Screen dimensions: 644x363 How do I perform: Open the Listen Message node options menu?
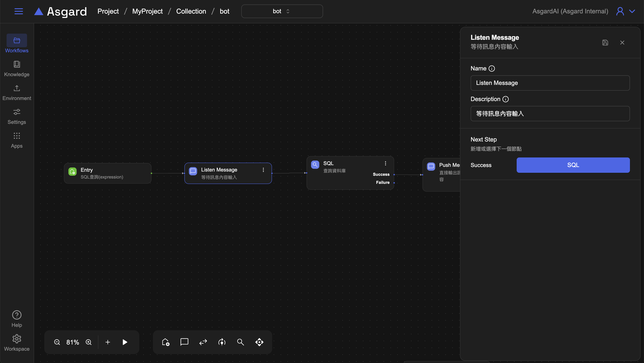[x=263, y=170]
